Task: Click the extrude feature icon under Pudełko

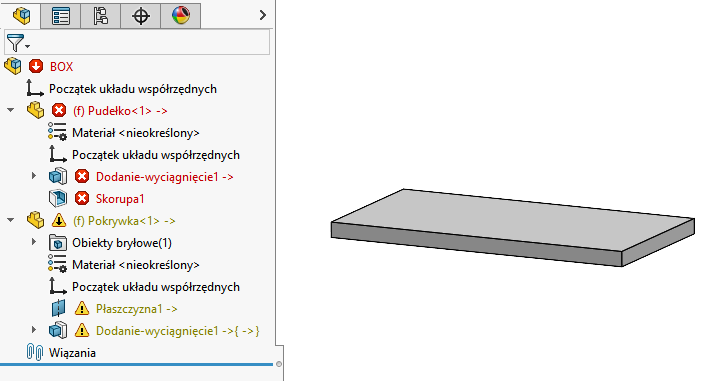Action: click(58, 176)
